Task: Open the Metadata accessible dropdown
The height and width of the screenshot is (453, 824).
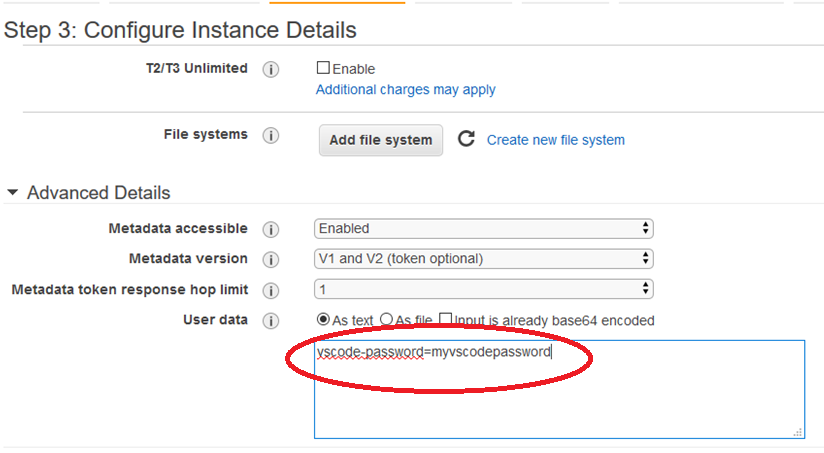Action: (x=484, y=228)
